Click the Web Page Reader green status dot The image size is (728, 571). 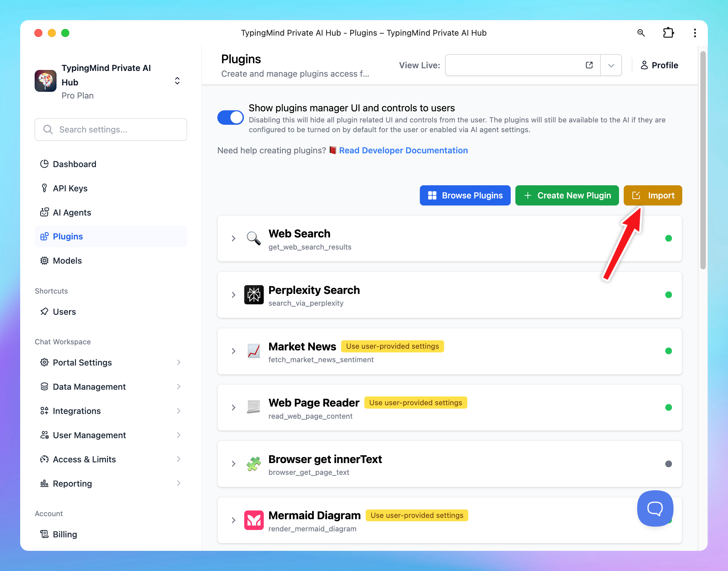pos(668,408)
